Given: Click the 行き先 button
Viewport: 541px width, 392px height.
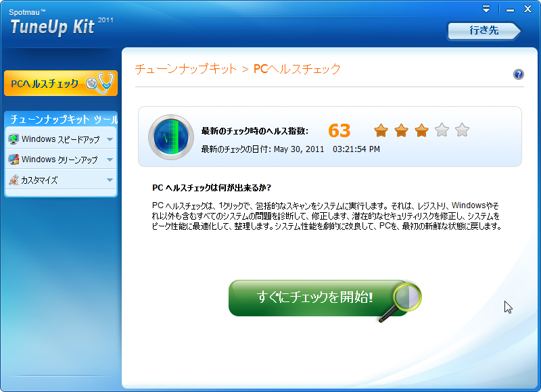Looking at the screenshot, I should pyautogui.click(x=484, y=30).
